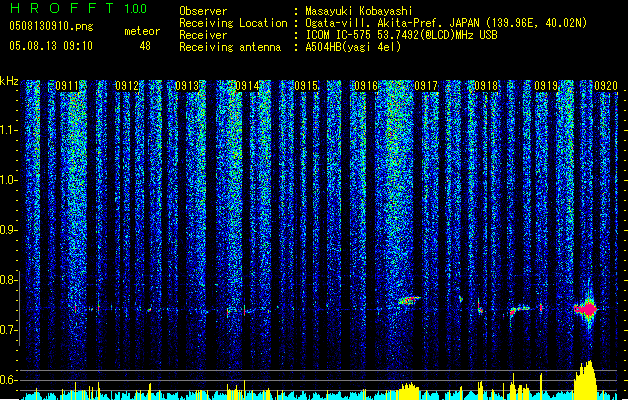The image size is (629, 400).
Task: Click the kHz axis unit label
Action: coord(9,81)
